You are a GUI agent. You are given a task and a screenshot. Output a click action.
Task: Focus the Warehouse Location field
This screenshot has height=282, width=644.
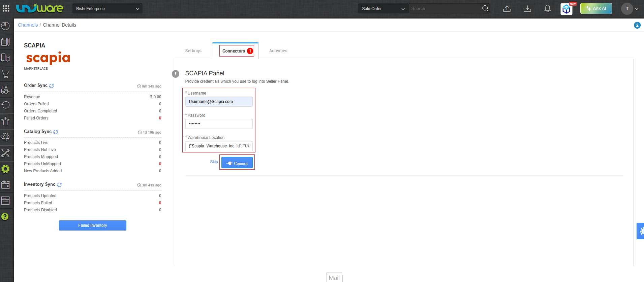pos(219,146)
